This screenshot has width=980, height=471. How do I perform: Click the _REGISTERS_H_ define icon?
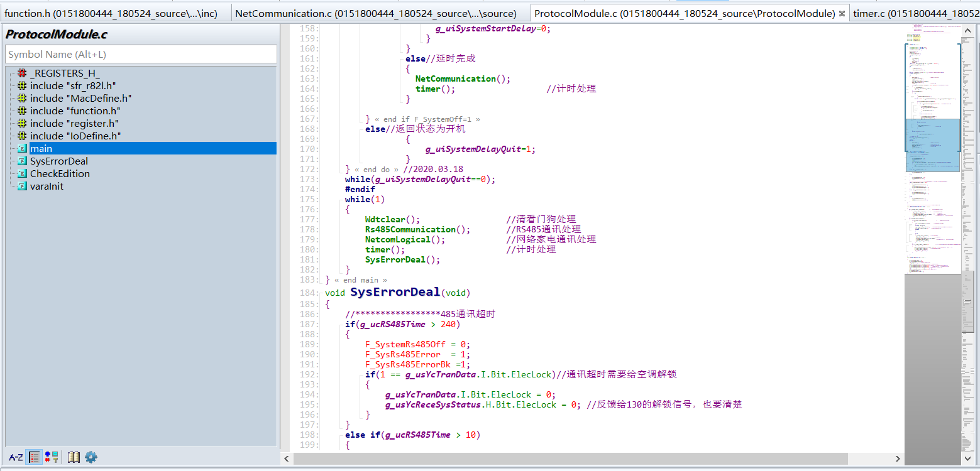click(x=22, y=73)
